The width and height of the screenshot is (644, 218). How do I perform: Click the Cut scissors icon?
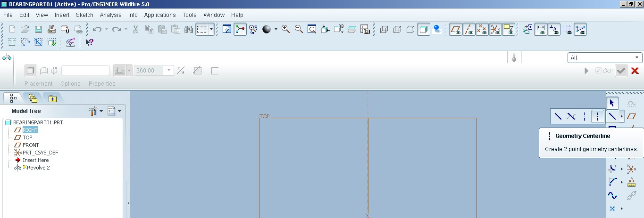[135, 29]
